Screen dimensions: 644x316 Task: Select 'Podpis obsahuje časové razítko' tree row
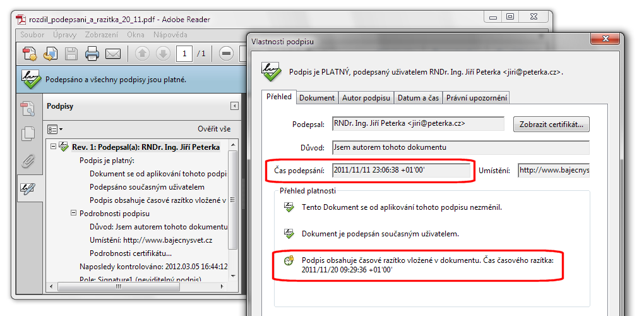pyautogui.click(x=158, y=200)
